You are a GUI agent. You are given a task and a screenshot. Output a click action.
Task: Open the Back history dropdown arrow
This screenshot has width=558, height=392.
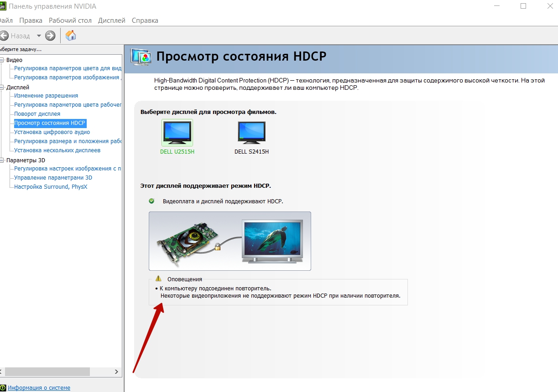(39, 36)
